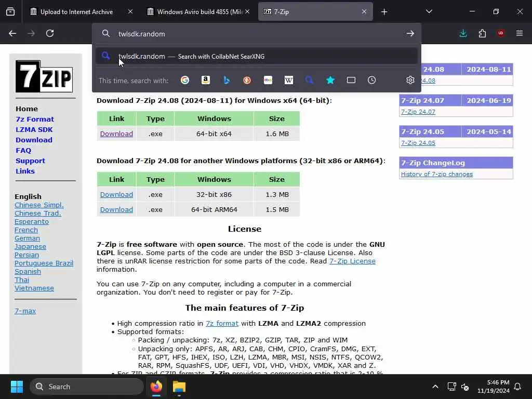Viewport: 532px width, 399px height.
Task: Search this time with Google
Action: coord(185,80)
